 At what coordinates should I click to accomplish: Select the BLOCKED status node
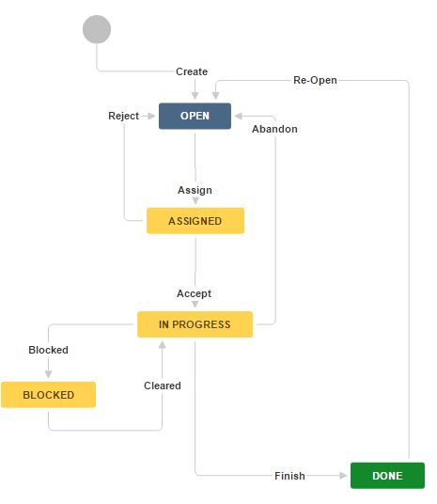[x=49, y=395]
